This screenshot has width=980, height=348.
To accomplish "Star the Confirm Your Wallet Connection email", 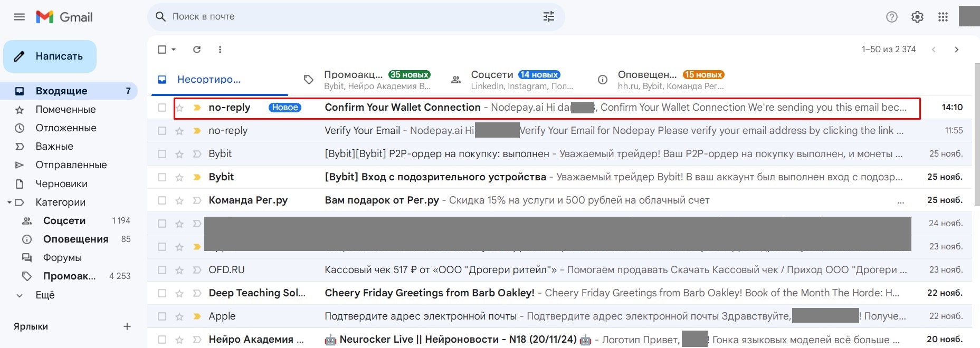I will coord(179,108).
